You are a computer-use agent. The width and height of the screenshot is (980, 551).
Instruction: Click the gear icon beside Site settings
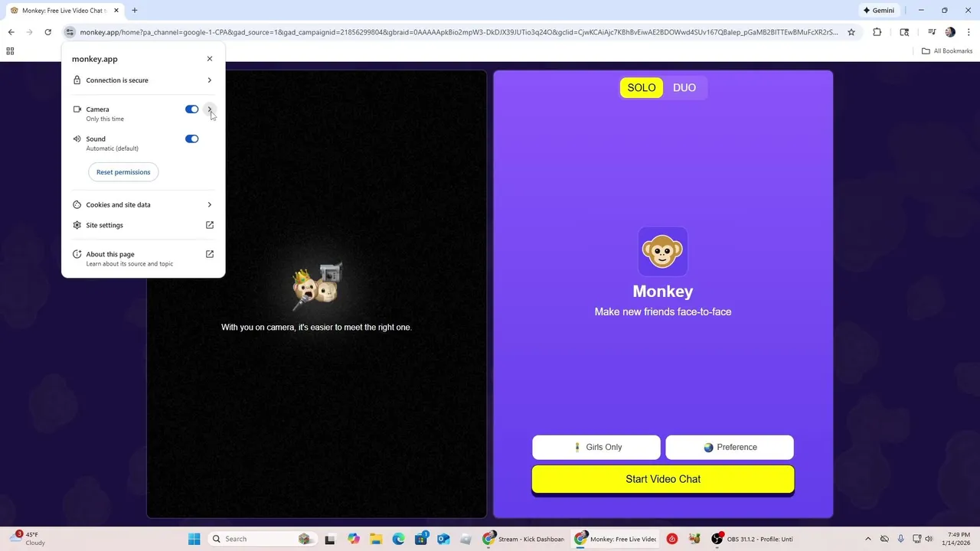click(77, 225)
